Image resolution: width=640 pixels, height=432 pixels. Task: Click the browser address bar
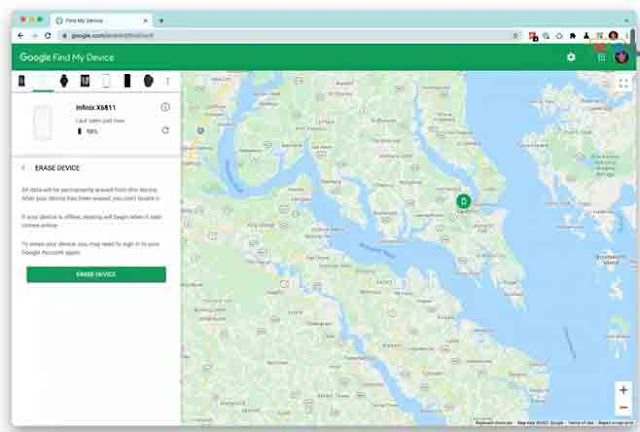[286, 36]
